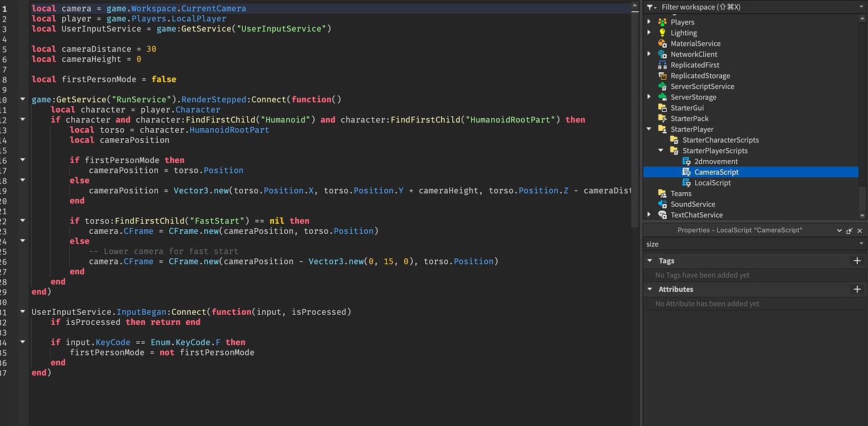Select LocalScript in the Explorer tree

[x=712, y=183]
